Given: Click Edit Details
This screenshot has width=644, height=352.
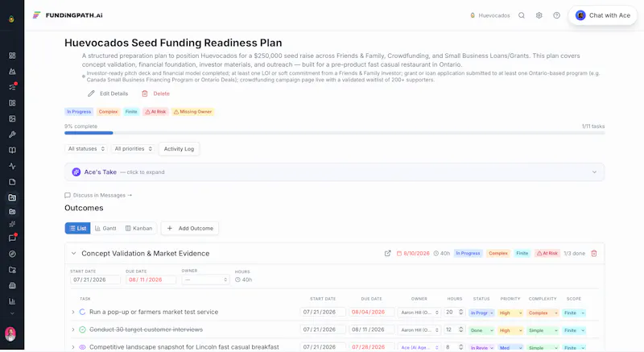Looking at the screenshot, I should pos(108,93).
